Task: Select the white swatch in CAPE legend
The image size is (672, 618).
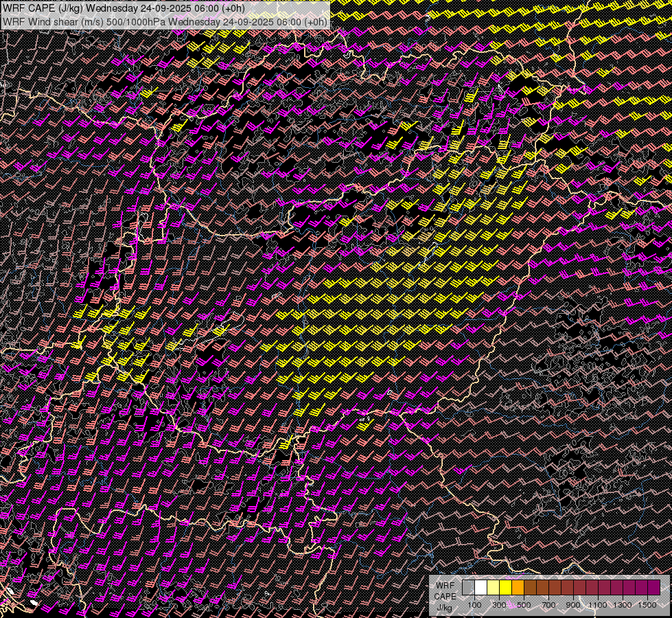Action: [x=480, y=588]
